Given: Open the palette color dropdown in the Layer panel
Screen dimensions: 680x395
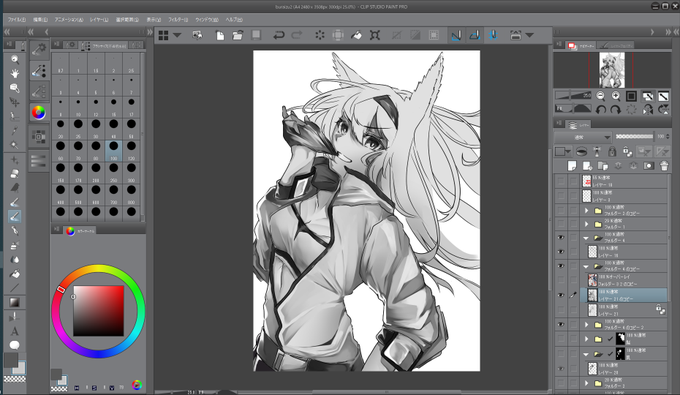Looking at the screenshot, I should coord(563,151).
